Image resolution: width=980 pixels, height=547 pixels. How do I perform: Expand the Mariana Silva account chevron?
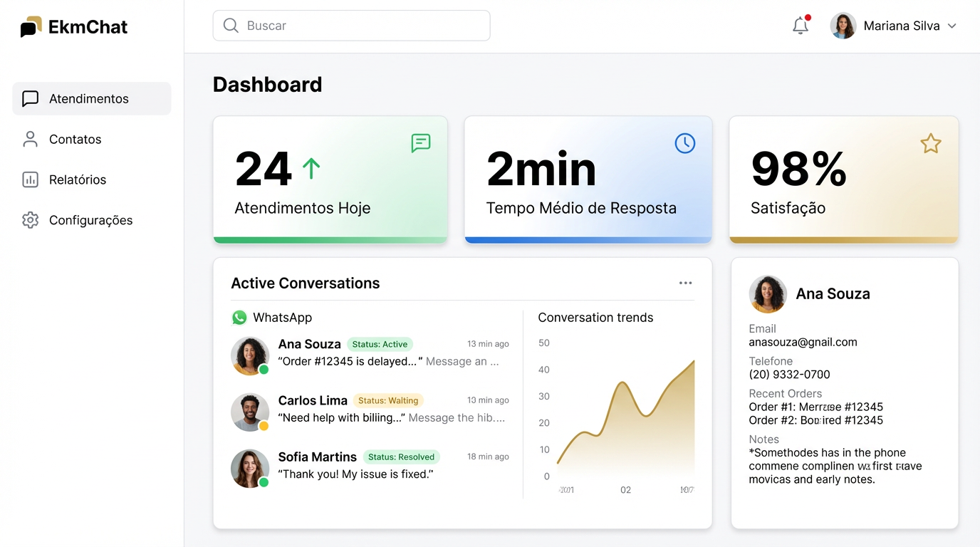coord(952,26)
